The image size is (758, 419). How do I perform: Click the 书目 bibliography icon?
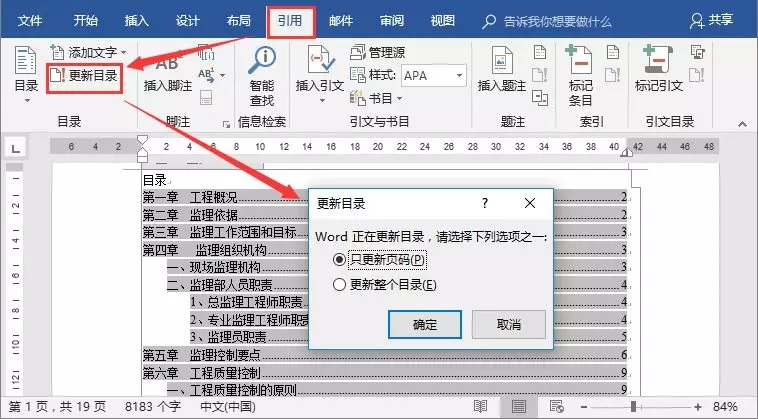pos(358,98)
